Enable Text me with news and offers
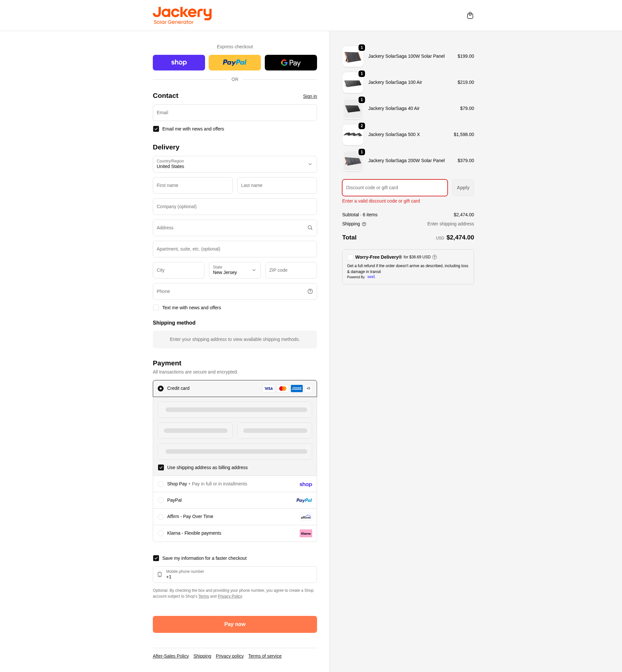622x672 pixels. click(156, 307)
